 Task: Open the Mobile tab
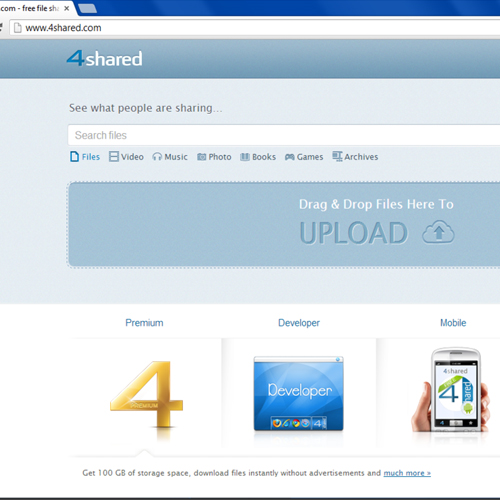tap(453, 323)
